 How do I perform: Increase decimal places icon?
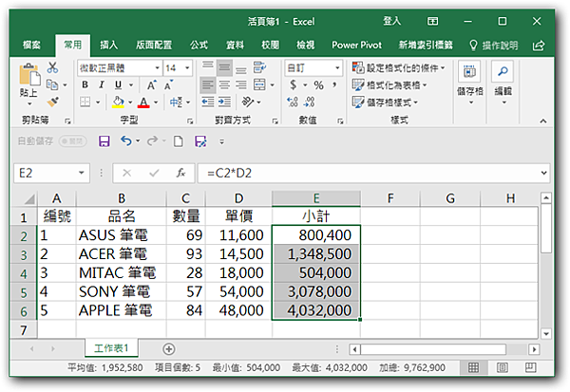coord(293,103)
